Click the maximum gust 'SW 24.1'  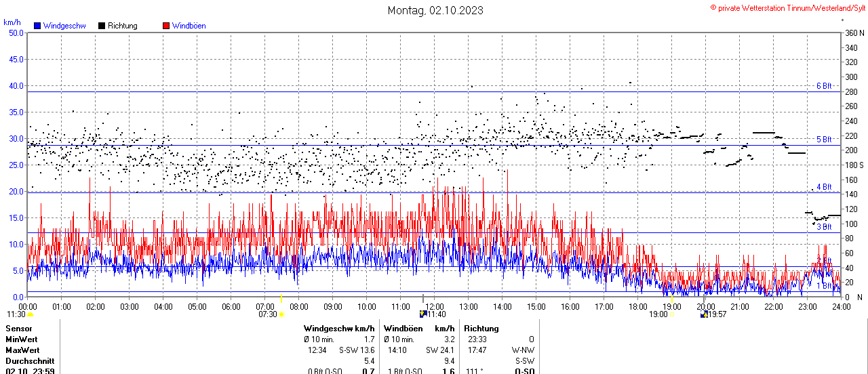pyautogui.click(x=439, y=350)
